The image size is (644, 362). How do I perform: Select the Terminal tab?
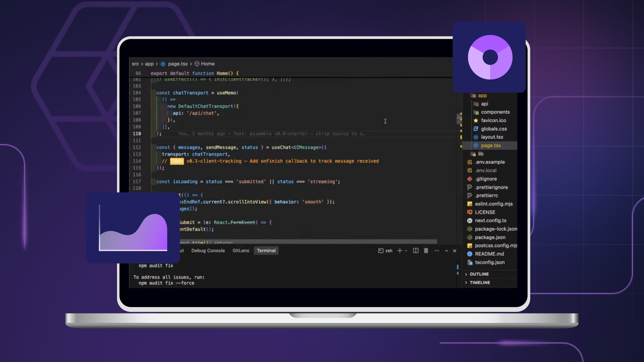coord(266,251)
